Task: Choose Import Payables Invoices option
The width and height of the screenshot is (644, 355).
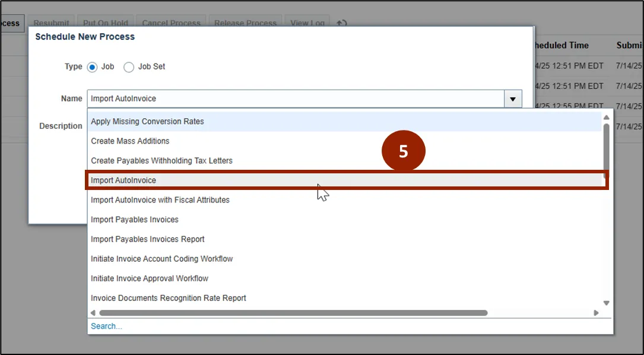Action: [135, 220]
